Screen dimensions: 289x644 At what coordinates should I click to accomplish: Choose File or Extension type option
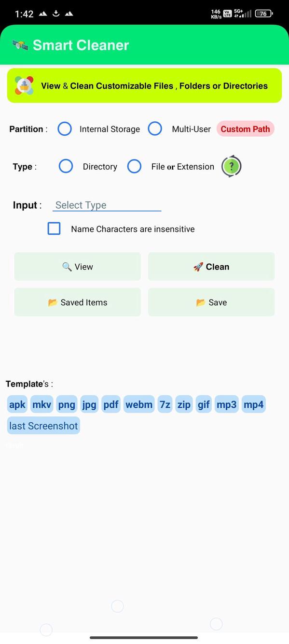134,167
